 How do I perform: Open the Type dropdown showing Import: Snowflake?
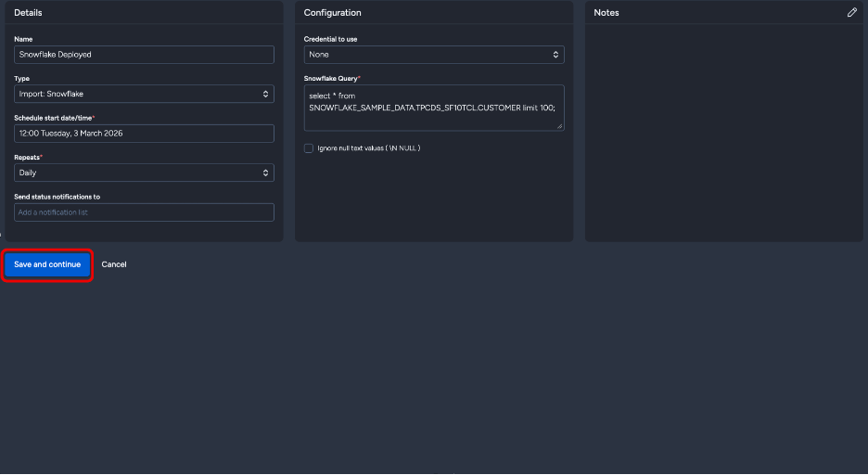coord(144,94)
